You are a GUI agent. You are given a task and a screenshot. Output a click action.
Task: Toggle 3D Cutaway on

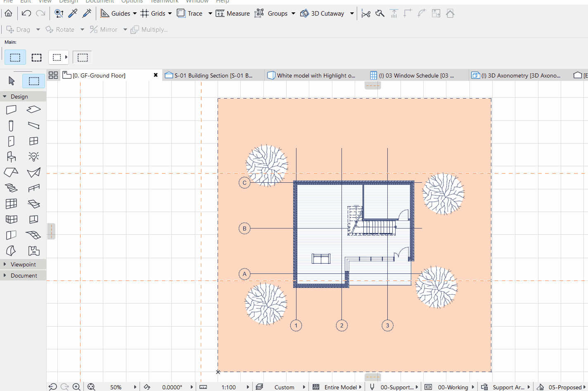tap(322, 13)
